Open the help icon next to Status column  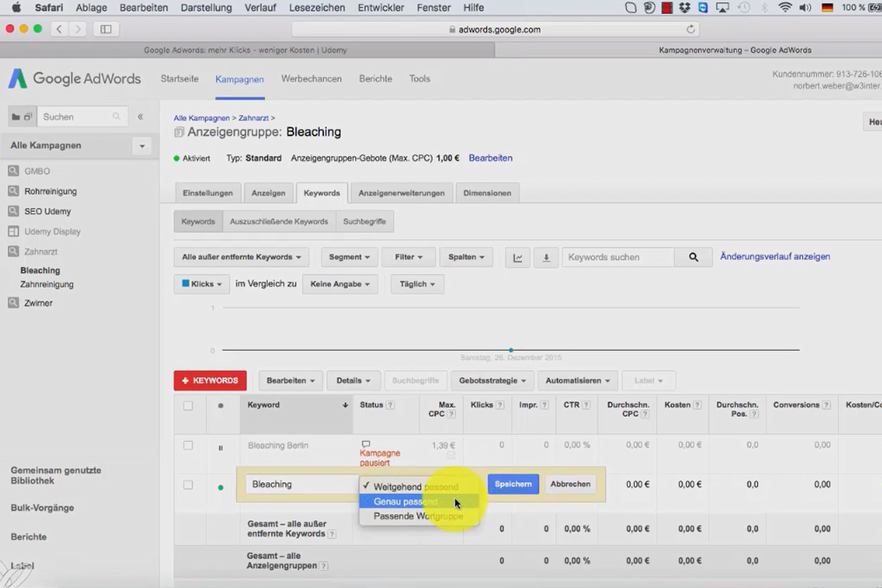390,405
